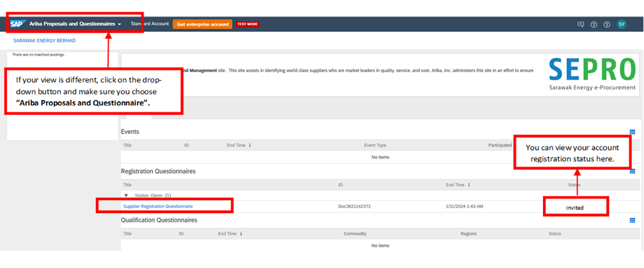Click the Status header in Qualification Questionnaires
The width and height of the screenshot is (644, 268).
[x=554, y=233]
